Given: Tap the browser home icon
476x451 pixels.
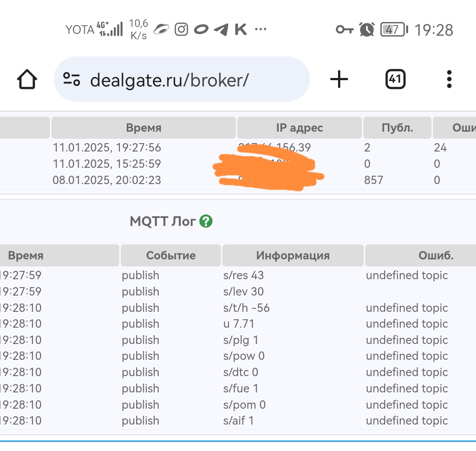Looking at the screenshot, I should click(x=27, y=79).
